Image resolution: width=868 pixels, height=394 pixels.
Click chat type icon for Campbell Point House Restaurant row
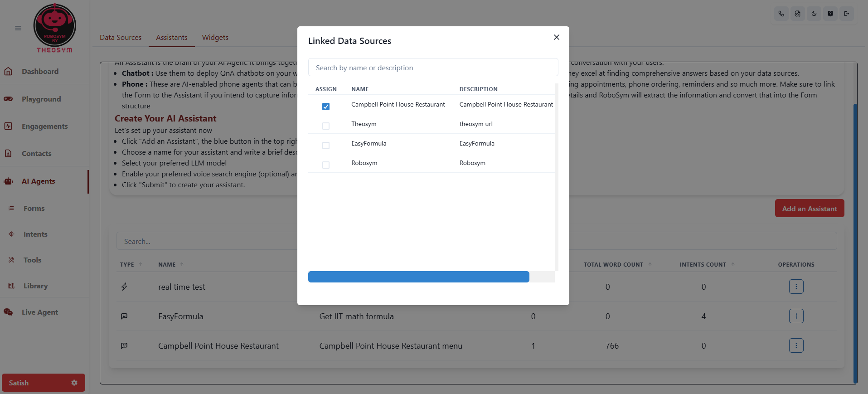(x=124, y=345)
